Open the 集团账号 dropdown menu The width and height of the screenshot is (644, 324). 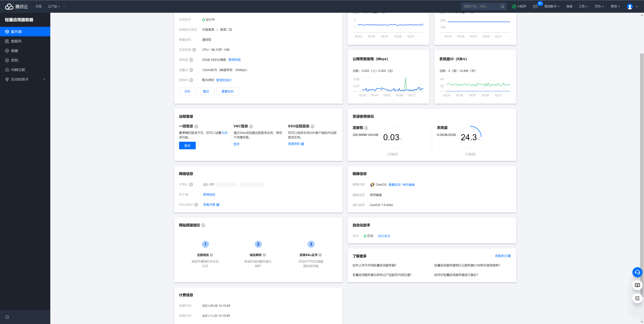point(552,7)
